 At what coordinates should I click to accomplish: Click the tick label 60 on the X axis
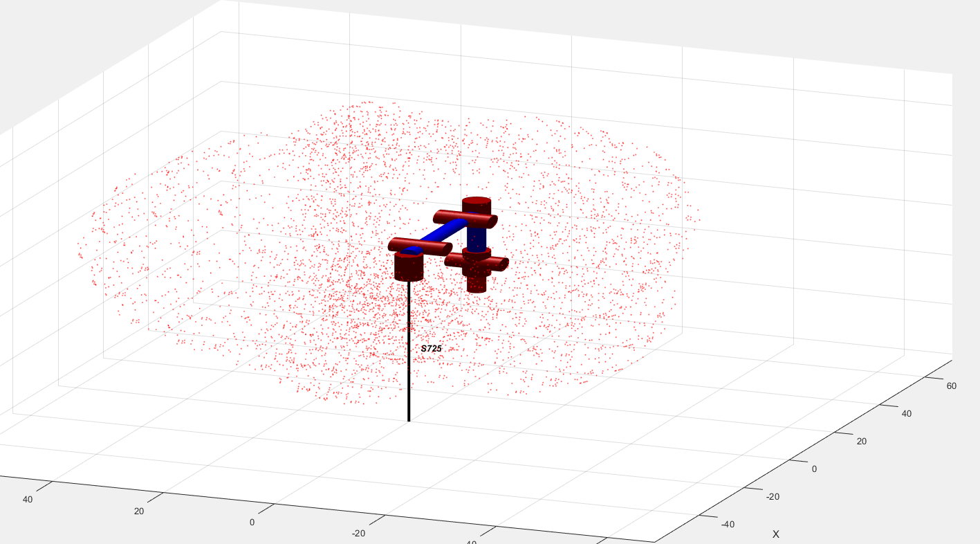point(952,386)
